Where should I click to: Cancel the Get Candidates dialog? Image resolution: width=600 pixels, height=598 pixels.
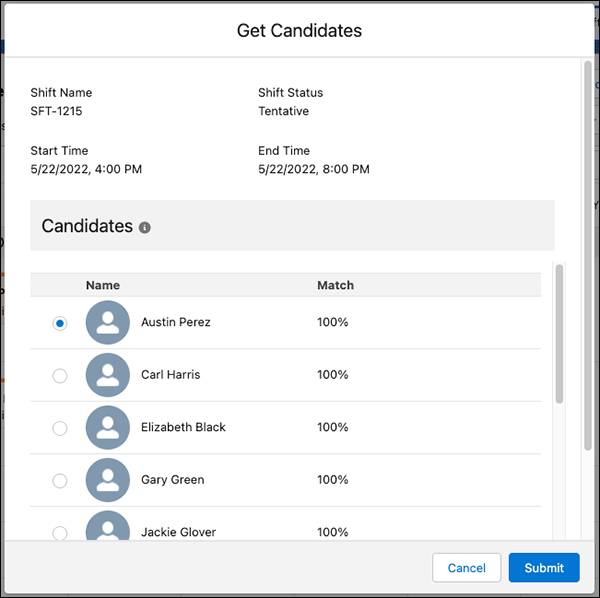(x=466, y=568)
